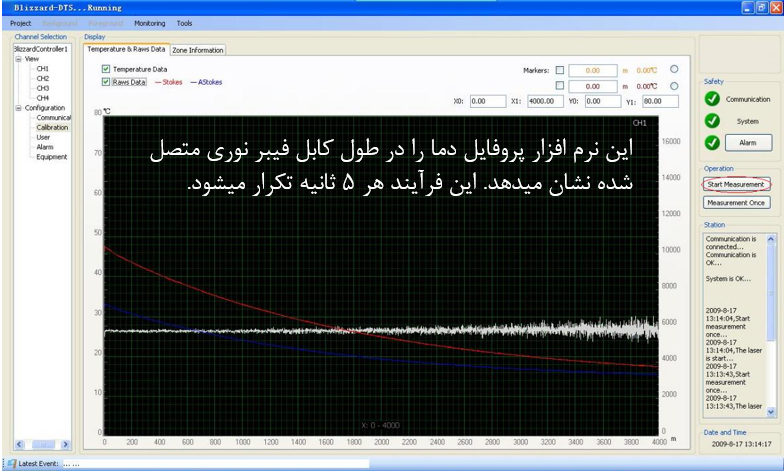This screenshot has height=471, width=784.
Task: Select the first marker radio button
Action: coord(674,70)
